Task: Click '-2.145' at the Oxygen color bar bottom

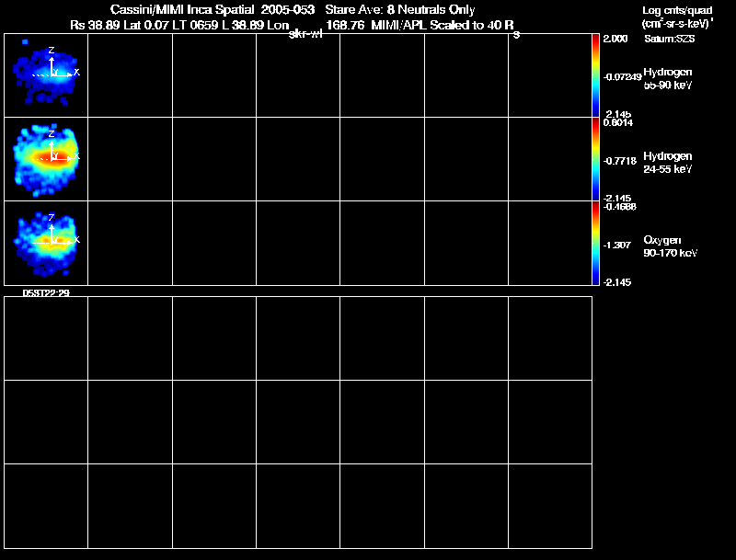Action: point(616,282)
